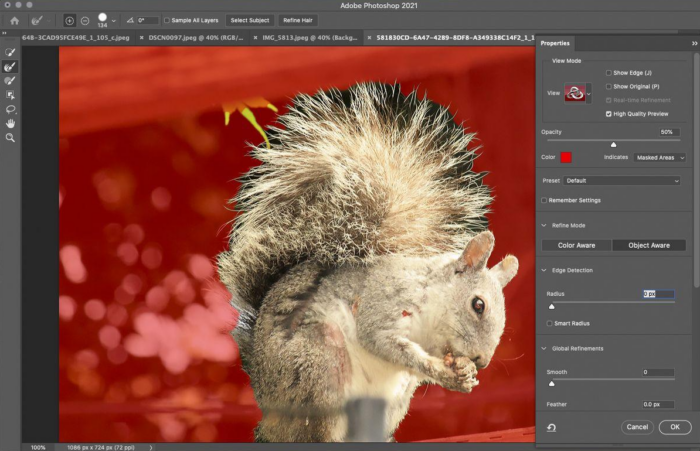Screen dimensions: 700x451
Task: Edit the Opacity percentage field
Action: pos(669,132)
